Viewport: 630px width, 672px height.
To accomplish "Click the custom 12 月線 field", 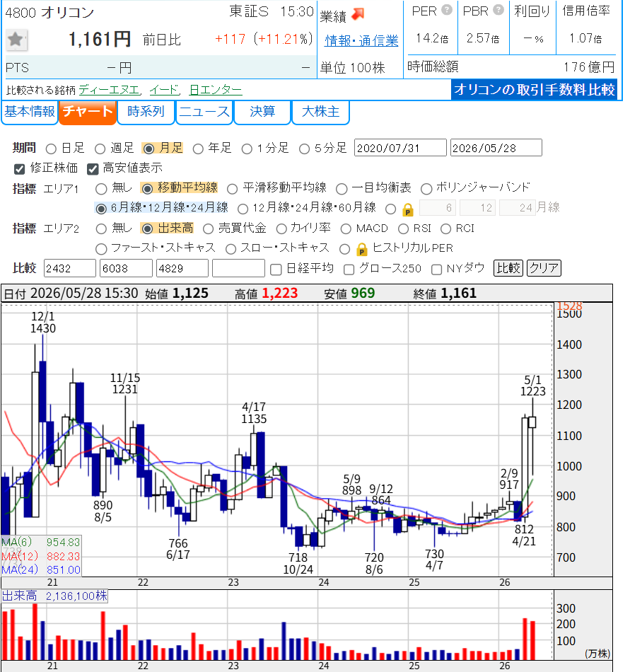I will pos(477,208).
